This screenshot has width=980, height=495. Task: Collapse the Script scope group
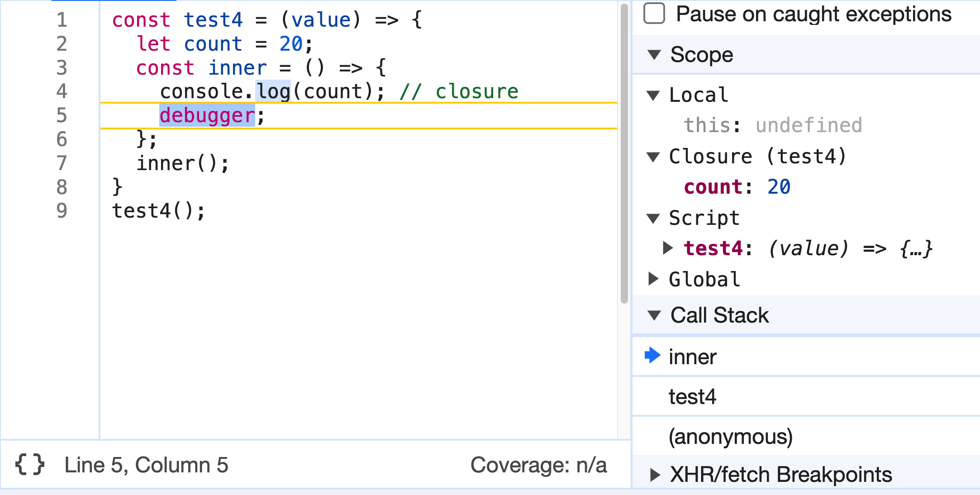click(653, 219)
